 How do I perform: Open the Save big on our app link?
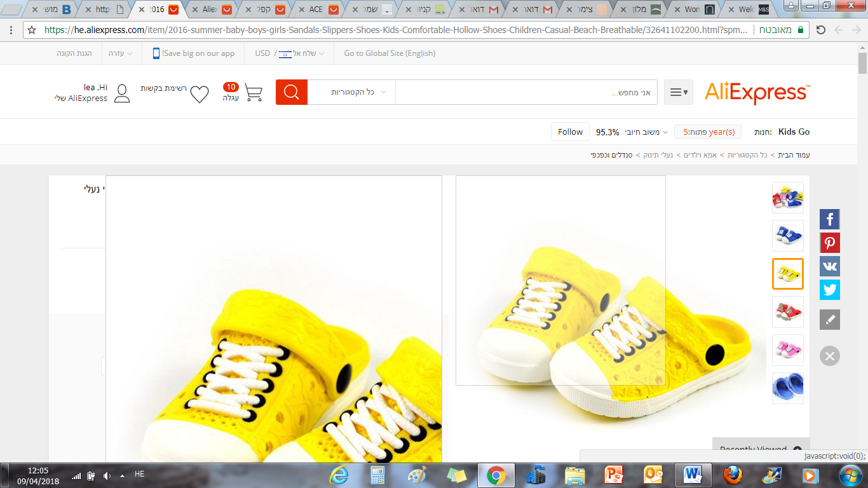198,53
